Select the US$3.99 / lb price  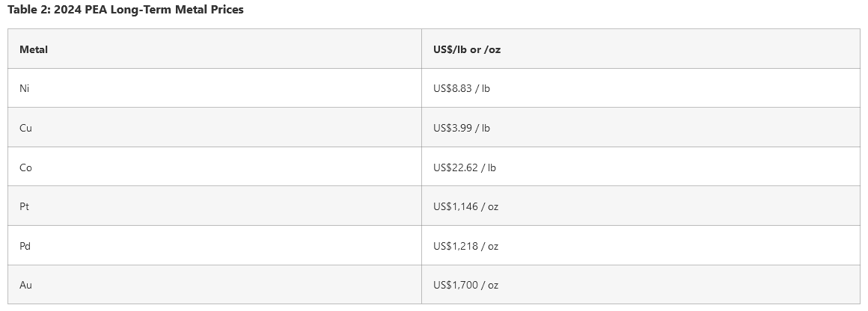[461, 128]
